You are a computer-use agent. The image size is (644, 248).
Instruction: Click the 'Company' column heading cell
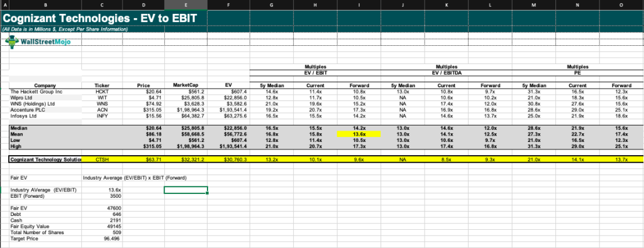pyautogui.click(x=45, y=85)
